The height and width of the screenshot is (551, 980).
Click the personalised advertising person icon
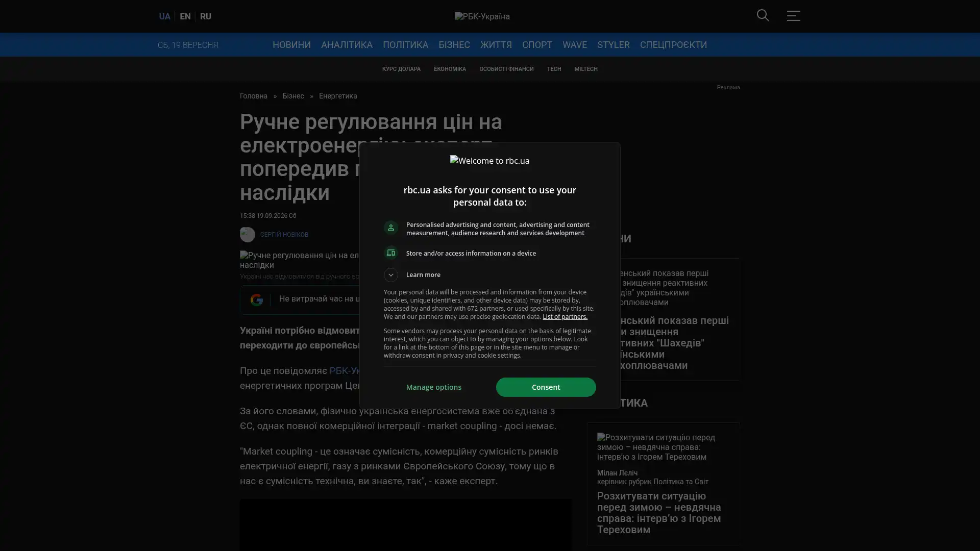pos(390,228)
